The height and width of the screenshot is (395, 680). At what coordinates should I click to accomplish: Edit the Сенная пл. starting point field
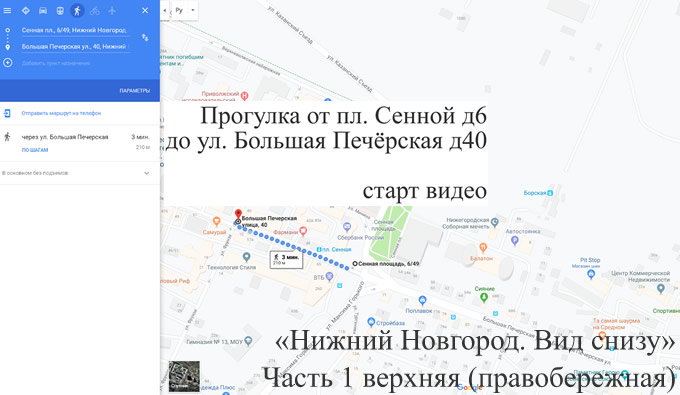(75, 30)
